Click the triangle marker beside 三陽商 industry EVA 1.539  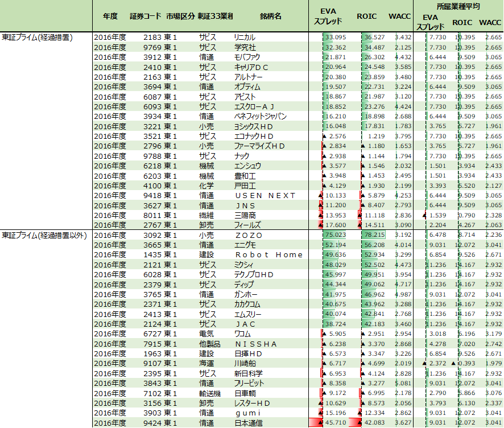coord(424,215)
